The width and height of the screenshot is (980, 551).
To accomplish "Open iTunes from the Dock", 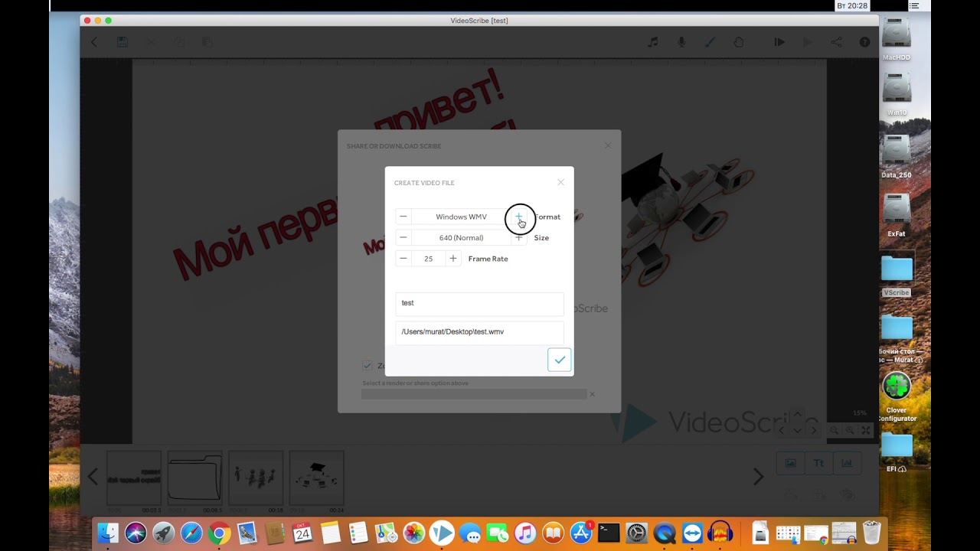I will [525, 533].
